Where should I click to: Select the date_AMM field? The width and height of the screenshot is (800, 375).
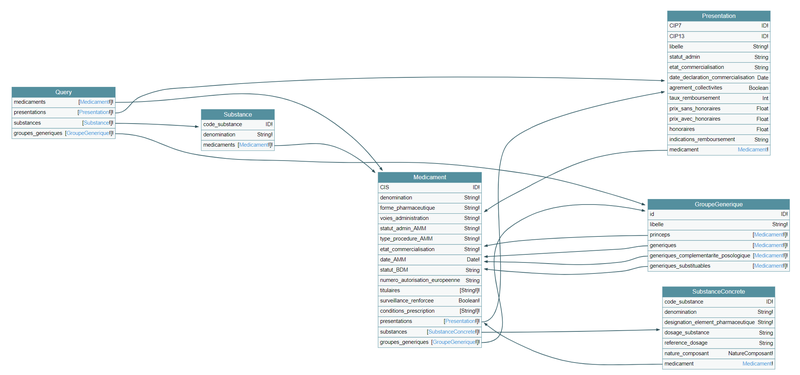tap(430, 260)
